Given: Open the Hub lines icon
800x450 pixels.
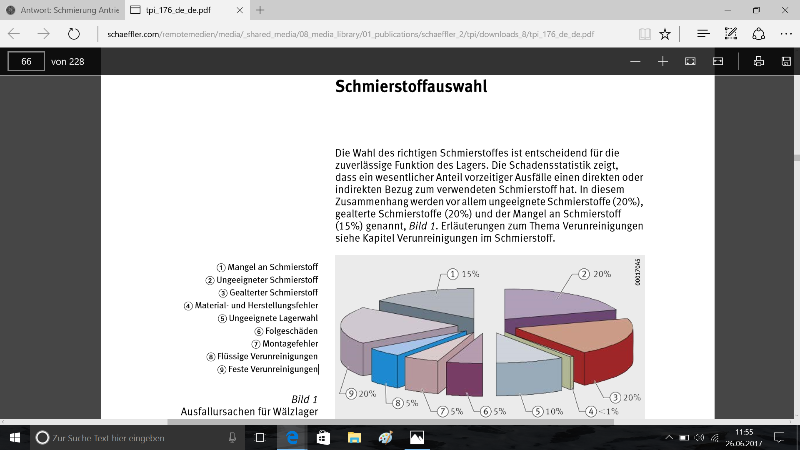Looking at the screenshot, I should pos(703,34).
